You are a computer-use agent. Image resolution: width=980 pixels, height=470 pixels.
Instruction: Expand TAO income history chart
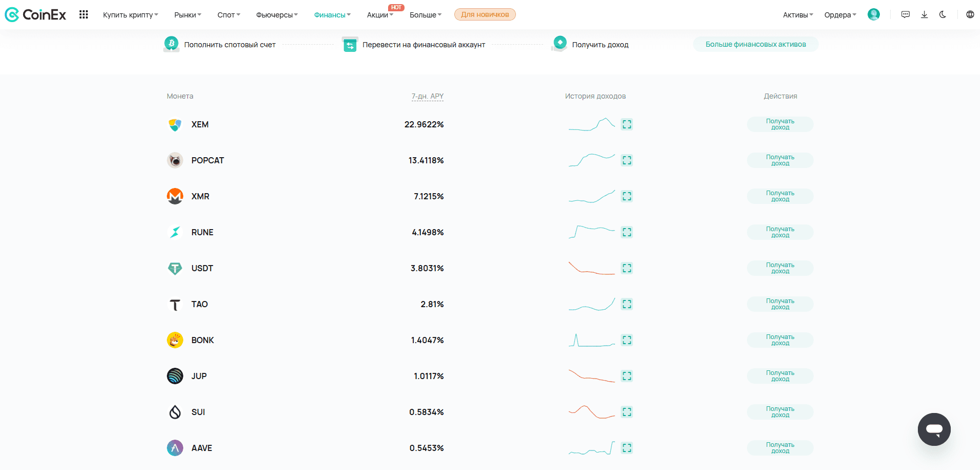[627, 304]
